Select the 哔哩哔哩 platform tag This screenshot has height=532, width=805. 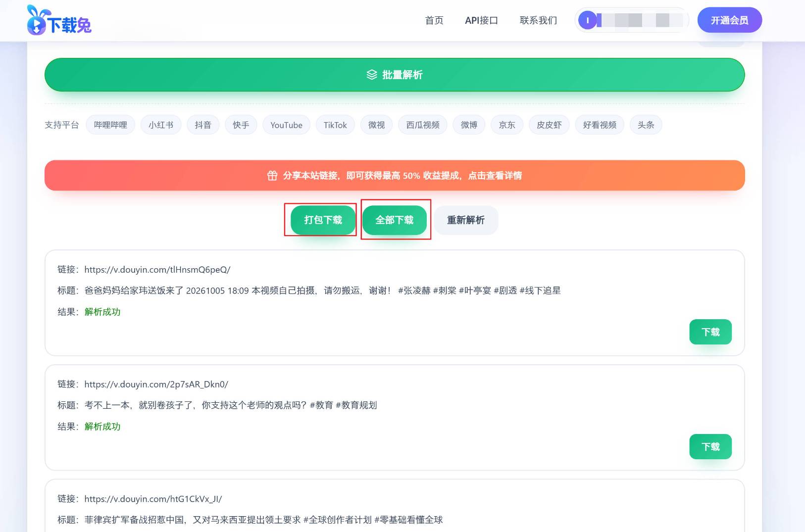point(110,125)
